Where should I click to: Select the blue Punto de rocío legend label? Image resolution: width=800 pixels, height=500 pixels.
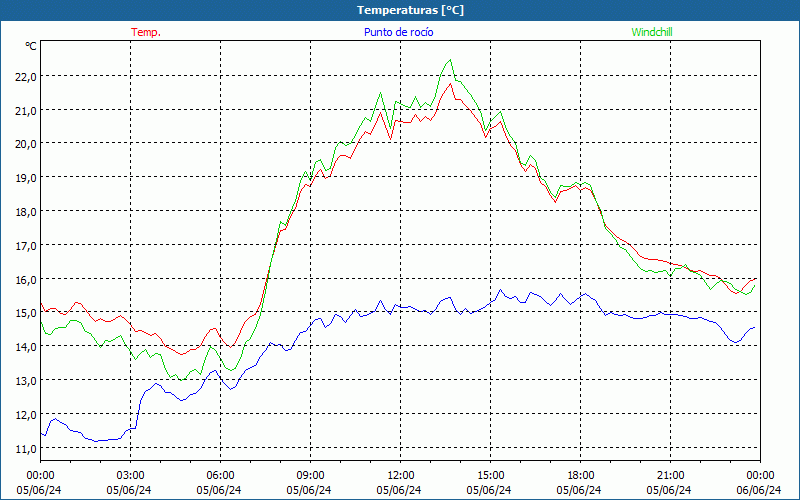point(398,32)
